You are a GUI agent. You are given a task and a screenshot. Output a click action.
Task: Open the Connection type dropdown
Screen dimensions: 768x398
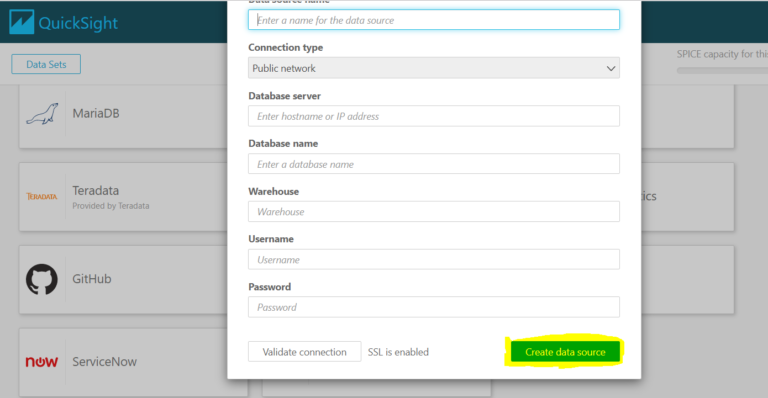pyautogui.click(x=433, y=68)
